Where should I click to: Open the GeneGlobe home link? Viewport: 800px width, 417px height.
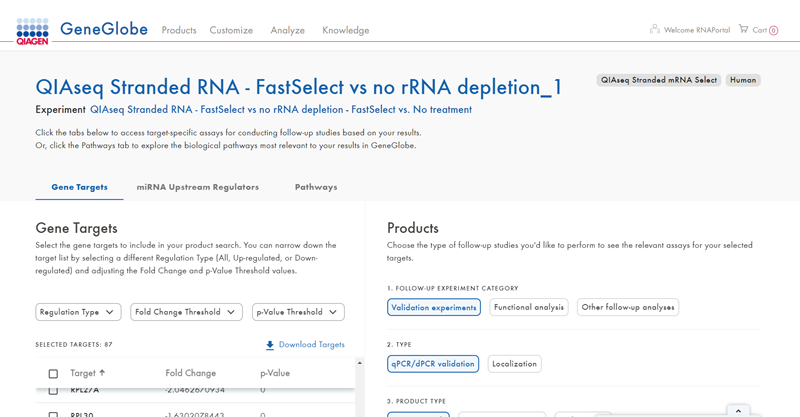tap(104, 29)
